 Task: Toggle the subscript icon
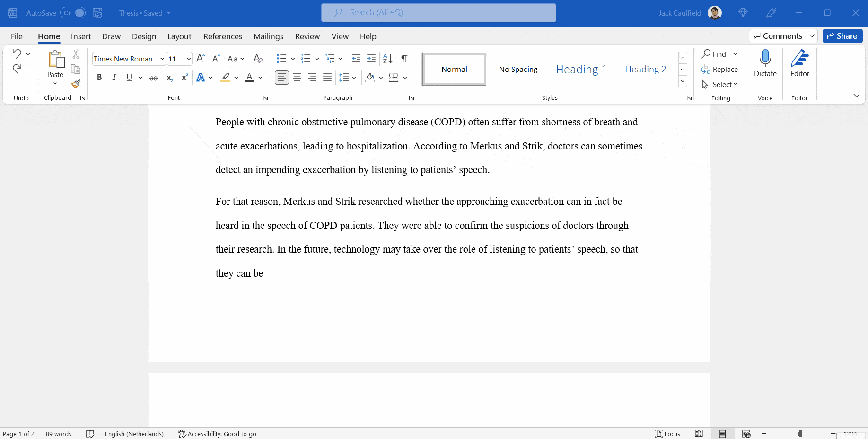point(169,78)
